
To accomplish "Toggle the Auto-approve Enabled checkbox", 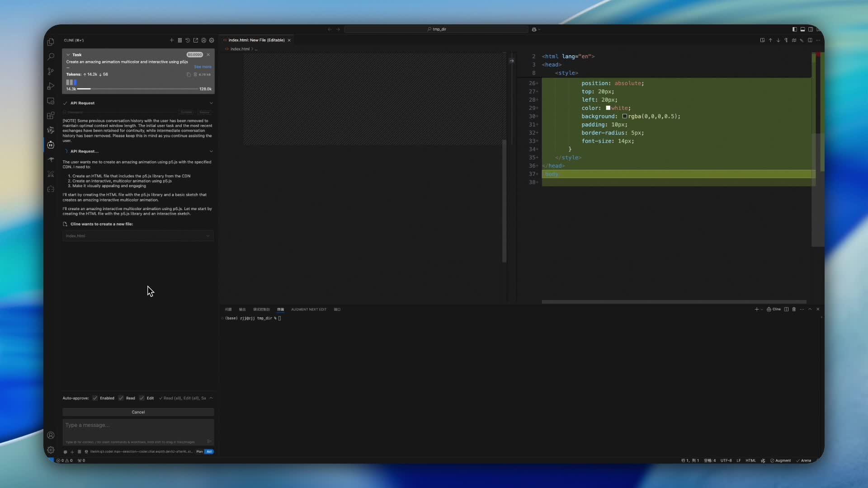I will pyautogui.click(x=95, y=398).
